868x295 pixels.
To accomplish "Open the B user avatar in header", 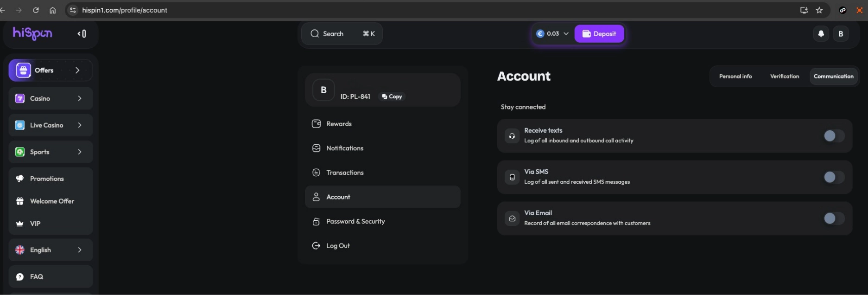I will pos(841,33).
